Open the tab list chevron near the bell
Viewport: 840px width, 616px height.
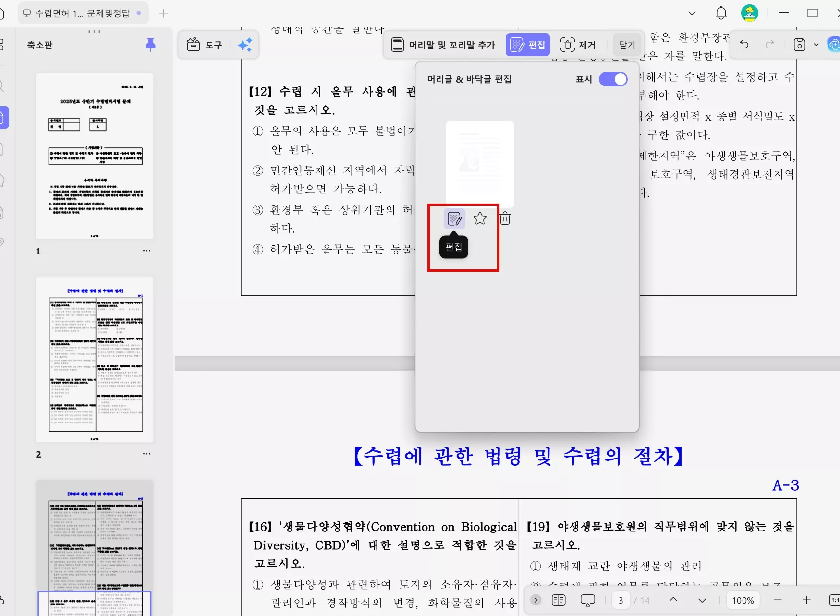(x=692, y=13)
